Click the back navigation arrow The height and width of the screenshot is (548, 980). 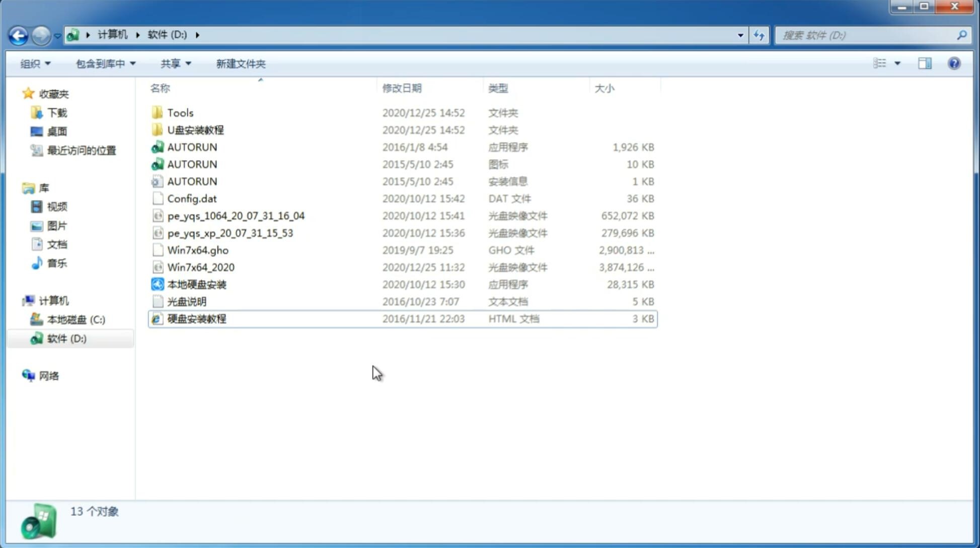(x=18, y=34)
